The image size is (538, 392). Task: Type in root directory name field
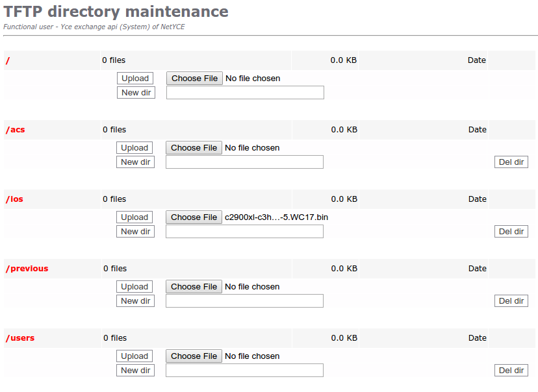click(245, 93)
